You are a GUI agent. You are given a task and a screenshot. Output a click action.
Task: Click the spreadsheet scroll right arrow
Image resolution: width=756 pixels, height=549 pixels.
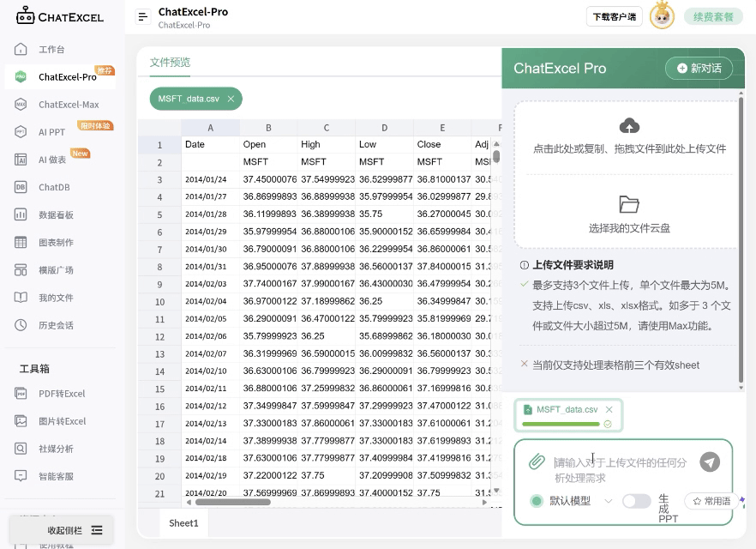[484, 502]
